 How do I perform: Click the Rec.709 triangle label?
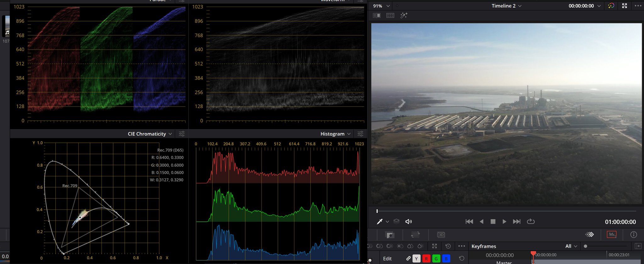tap(69, 186)
